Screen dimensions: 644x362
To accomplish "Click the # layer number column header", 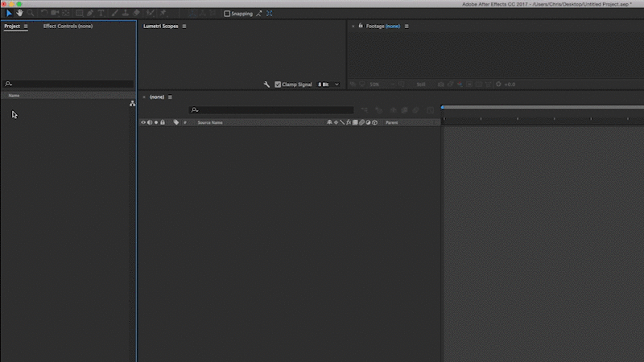I will point(185,122).
